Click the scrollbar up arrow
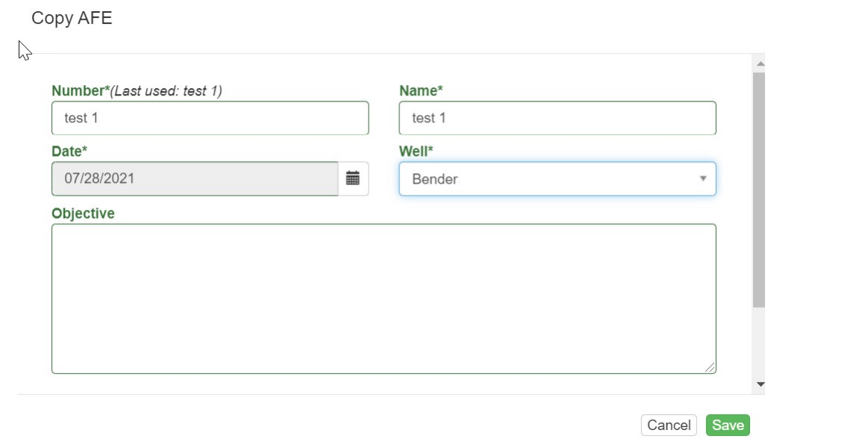868x442 pixels. 760,63
